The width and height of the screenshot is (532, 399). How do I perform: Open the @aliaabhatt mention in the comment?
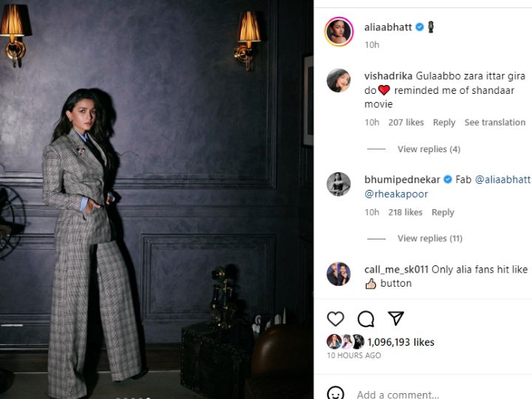502,180
